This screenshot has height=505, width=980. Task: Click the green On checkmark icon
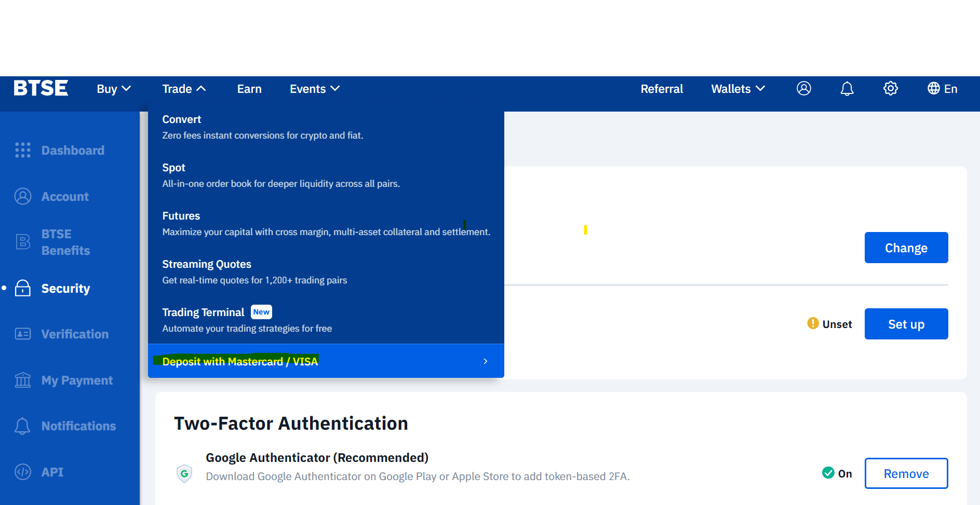[x=828, y=473]
